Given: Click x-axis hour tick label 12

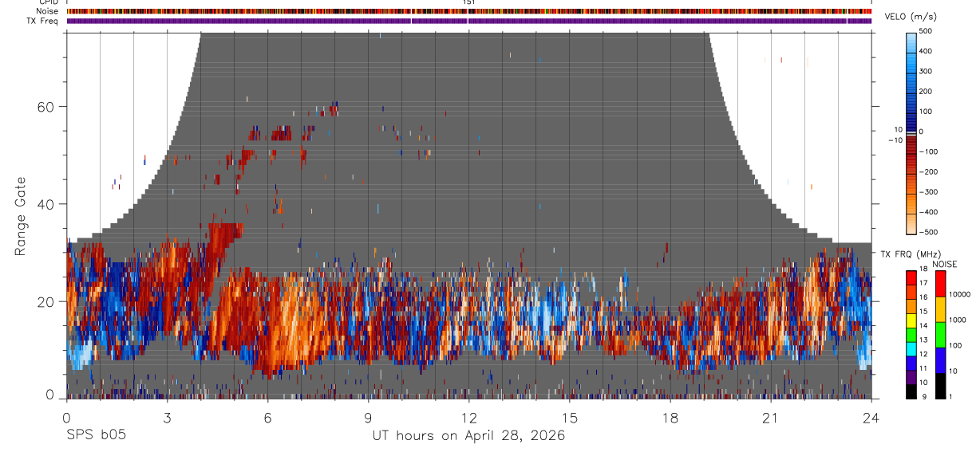Looking at the screenshot, I should (x=468, y=418).
